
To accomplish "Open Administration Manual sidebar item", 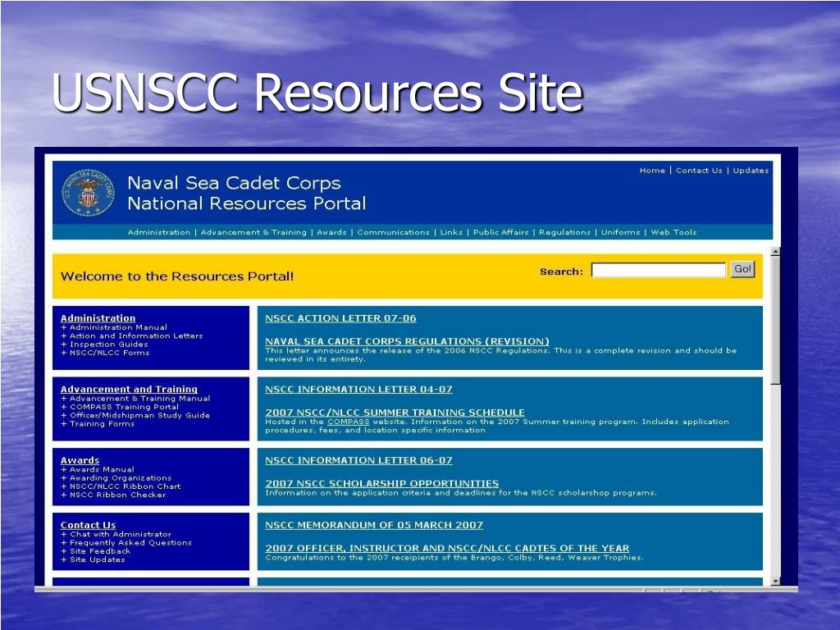I will [118, 327].
